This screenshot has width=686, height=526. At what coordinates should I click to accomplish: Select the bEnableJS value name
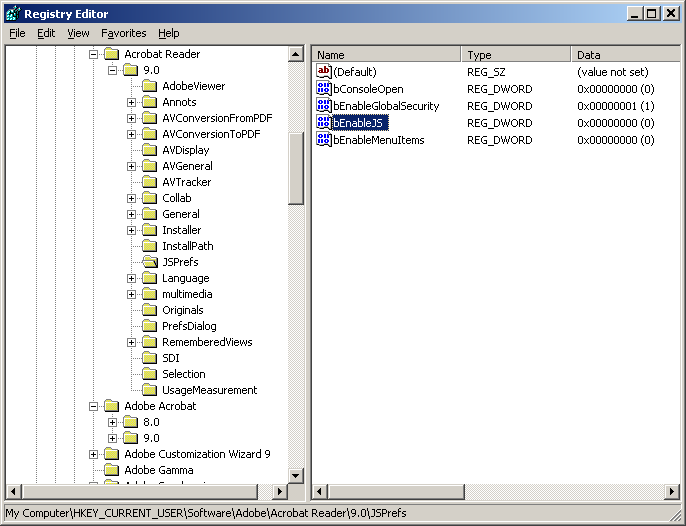click(360, 123)
